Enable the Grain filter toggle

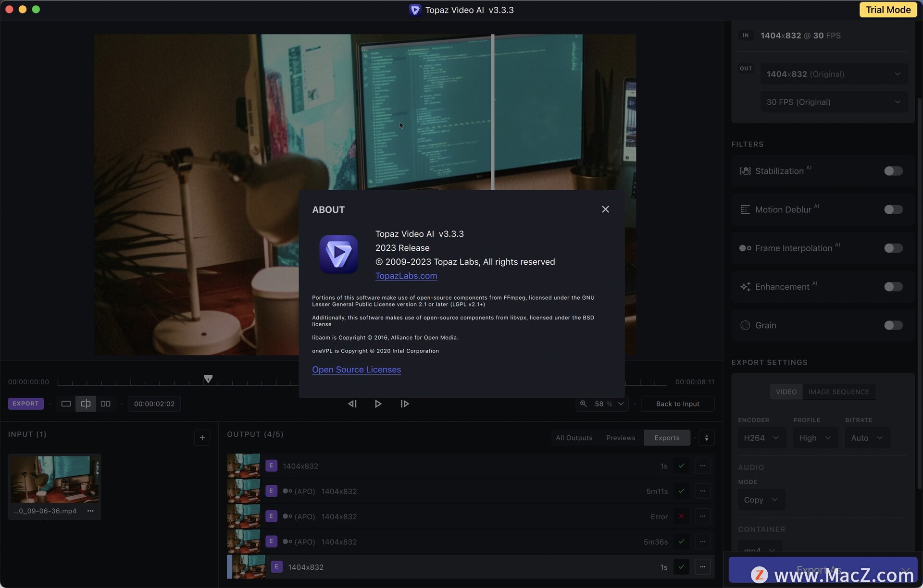[x=893, y=325]
